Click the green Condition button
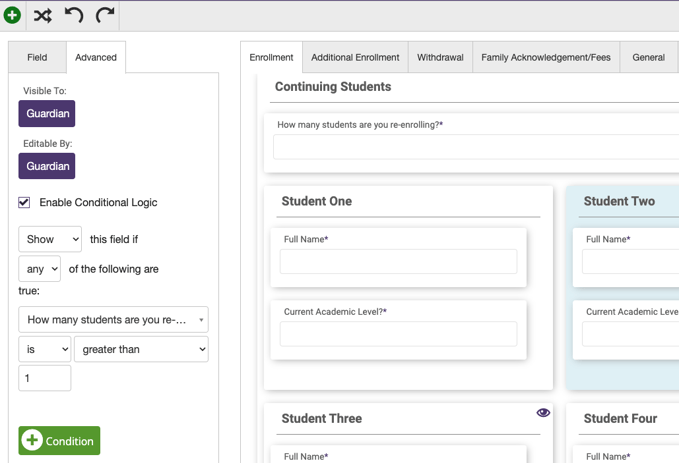Image resolution: width=679 pixels, height=463 pixels. click(x=59, y=440)
